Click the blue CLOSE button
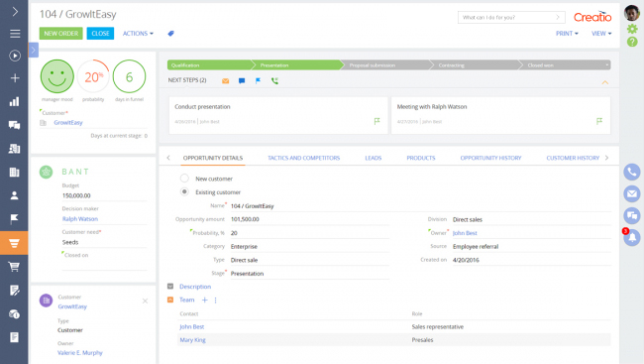Viewport: 644px width, 364px height. [x=100, y=34]
